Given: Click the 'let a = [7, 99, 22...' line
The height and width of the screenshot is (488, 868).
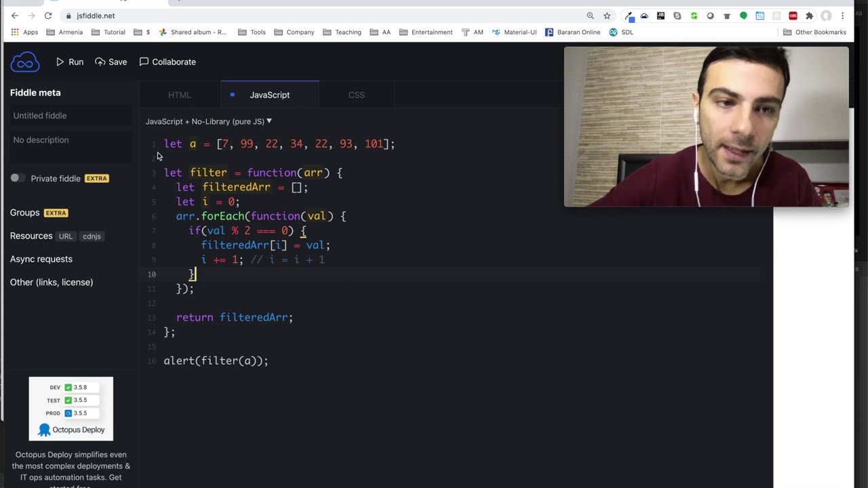Looking at the screenshot, I should tap(279, 144).
